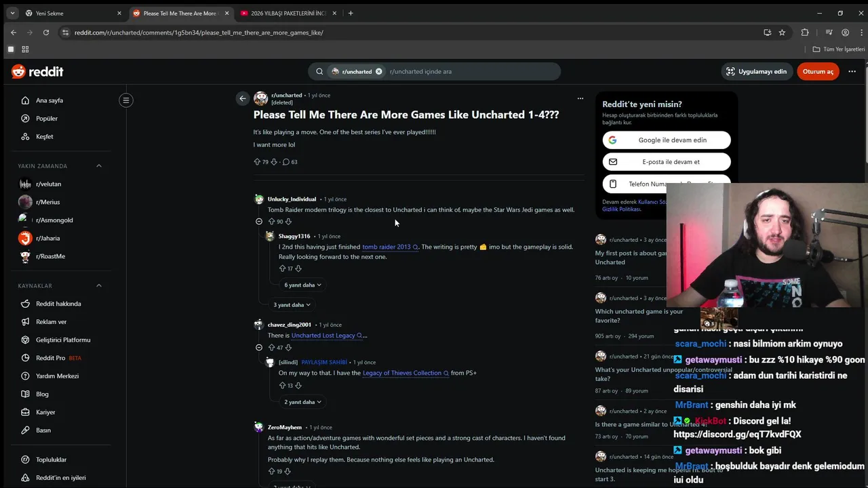Click the post's back arrow button
Viewport: 868px width, 488px height.
(x=242, y=98)
